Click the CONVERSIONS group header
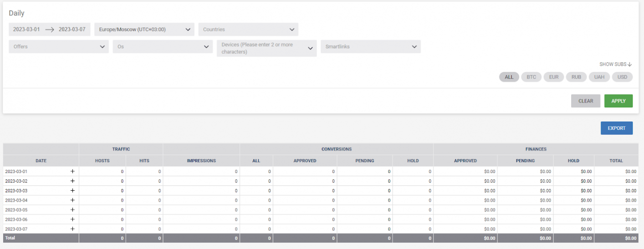Screen dimensions: 644x249 tap(337, 149)
